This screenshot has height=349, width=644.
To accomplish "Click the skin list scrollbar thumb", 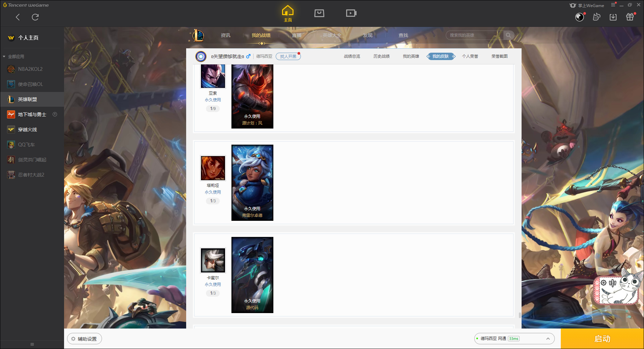I will point(520,315).
